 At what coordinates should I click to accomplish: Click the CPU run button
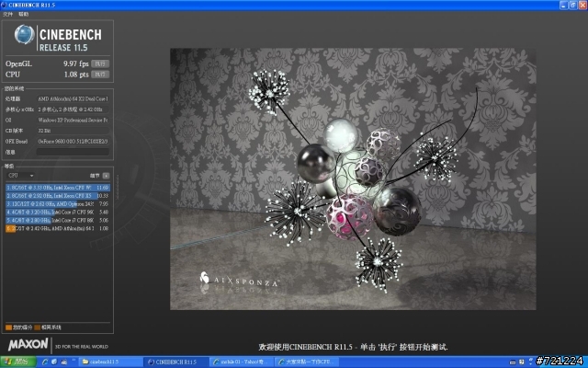[100, 75]
